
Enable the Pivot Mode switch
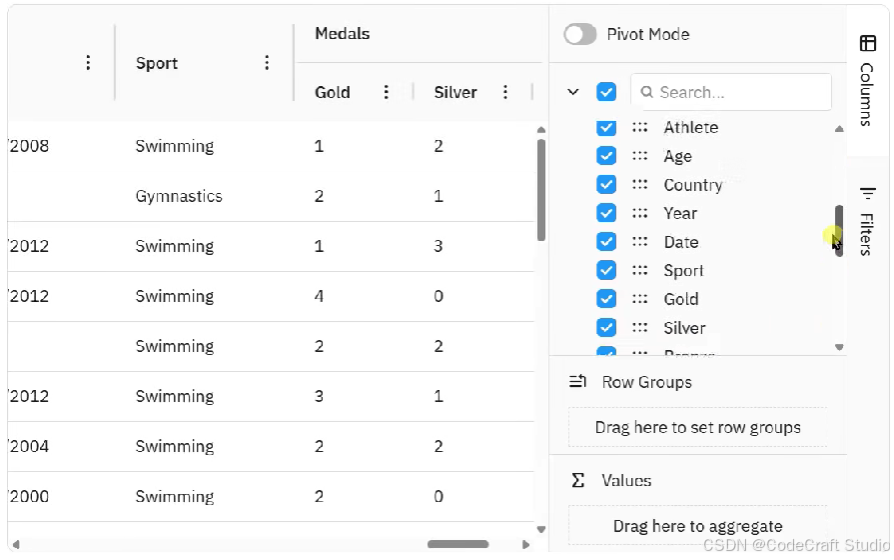[580, 35]
